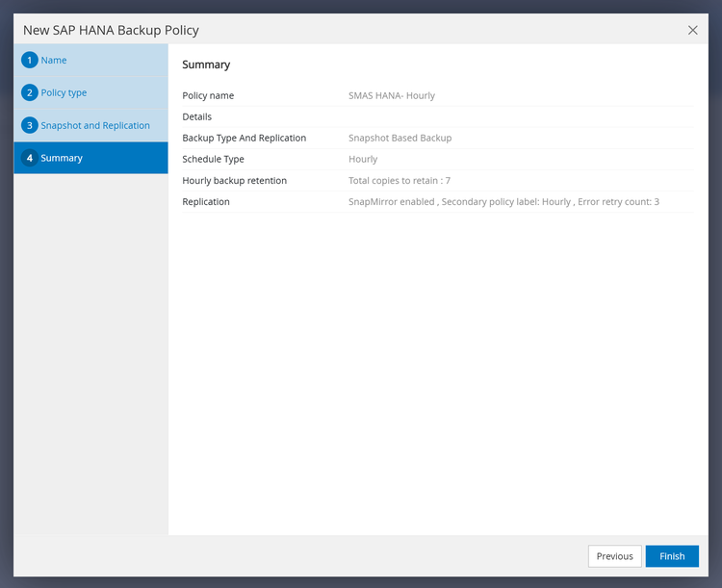This screenshot has height=588, width=722.
Task: Open the Name step in wizard
Action: point(90,61)
